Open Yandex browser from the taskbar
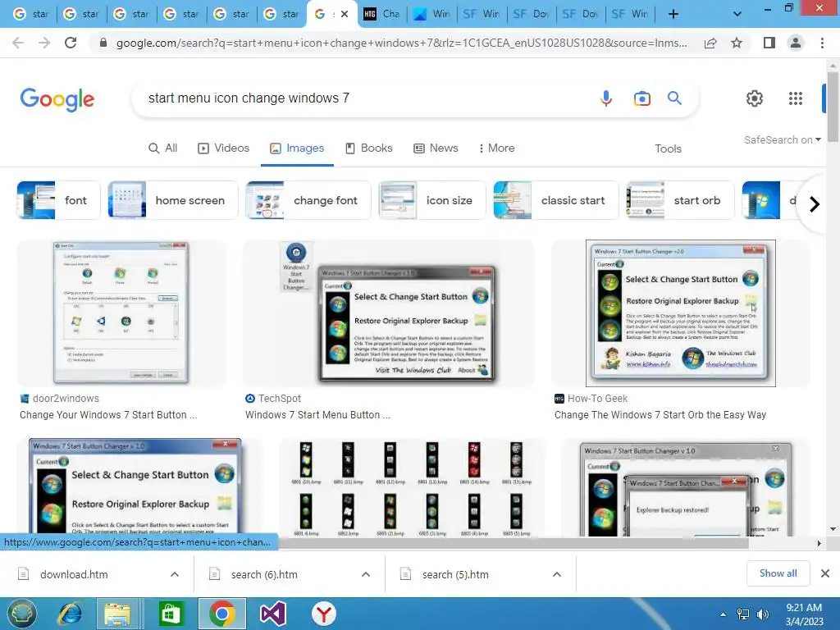Screen dimensions: 840x630 point(323,614)
